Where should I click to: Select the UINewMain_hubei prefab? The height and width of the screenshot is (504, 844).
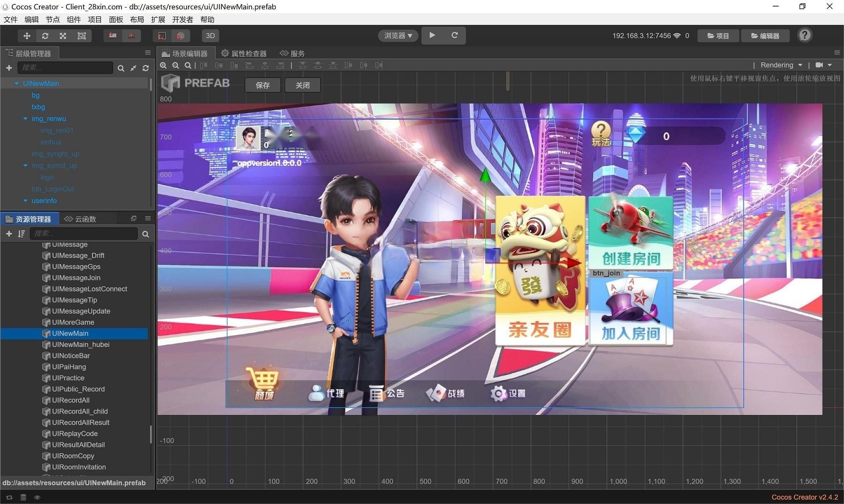click(x=81, y=345)
